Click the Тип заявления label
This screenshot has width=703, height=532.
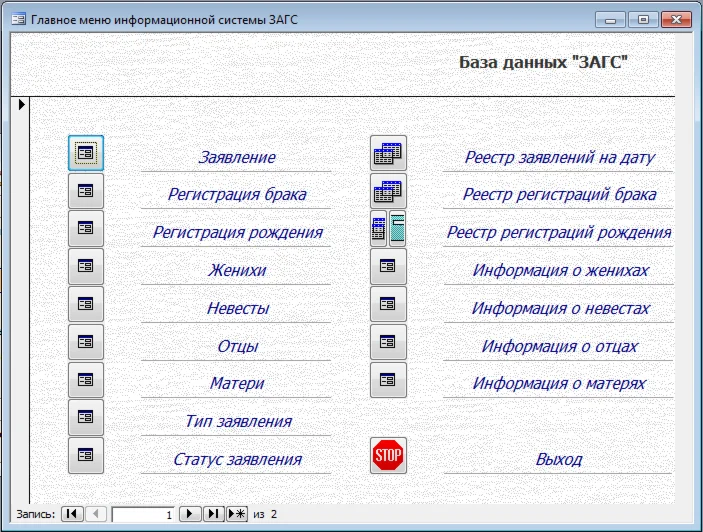238,421
